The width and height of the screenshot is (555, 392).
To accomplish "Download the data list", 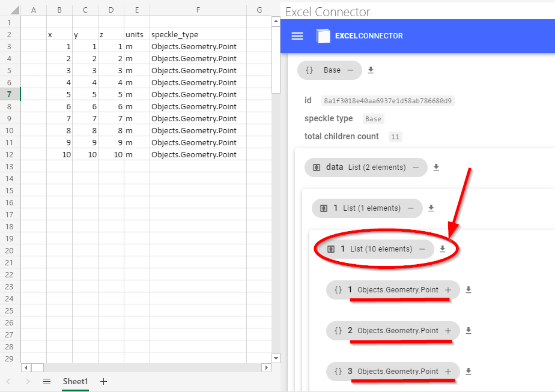I will (436, 167).
